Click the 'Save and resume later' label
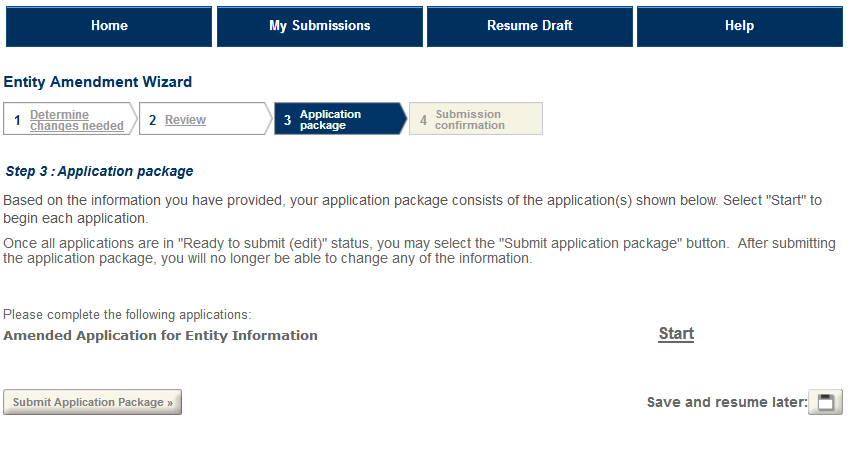 click(726, 402)
